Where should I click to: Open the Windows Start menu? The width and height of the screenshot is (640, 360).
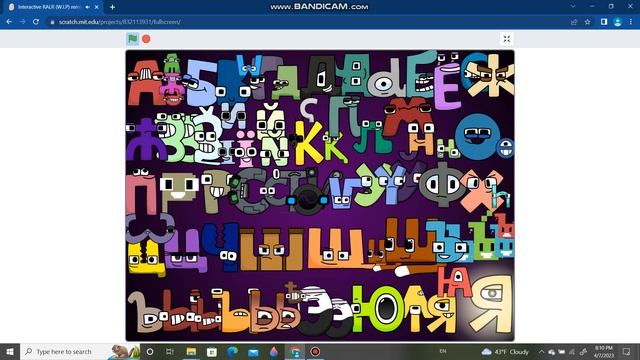tap(10, 351)
